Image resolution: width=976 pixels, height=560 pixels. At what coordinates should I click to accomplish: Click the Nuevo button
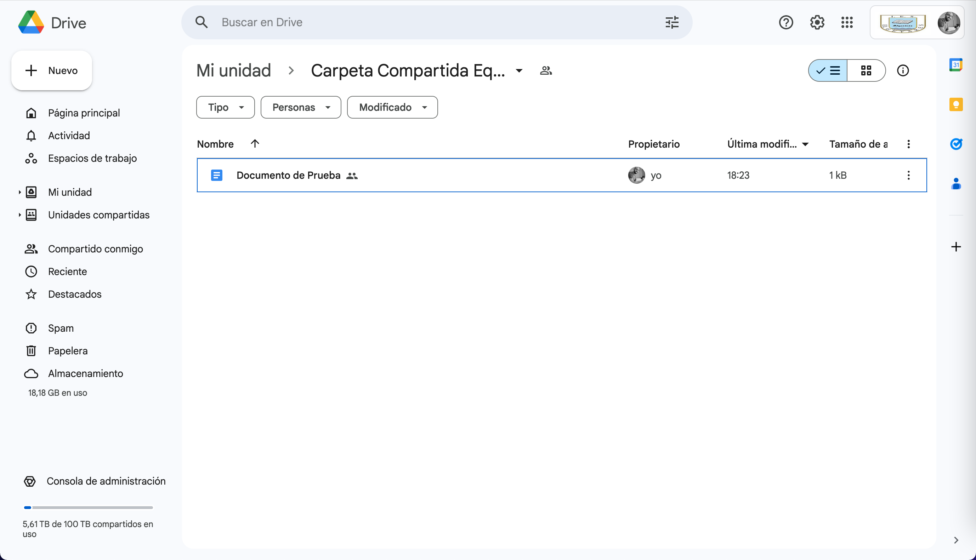tap(52, 71)
